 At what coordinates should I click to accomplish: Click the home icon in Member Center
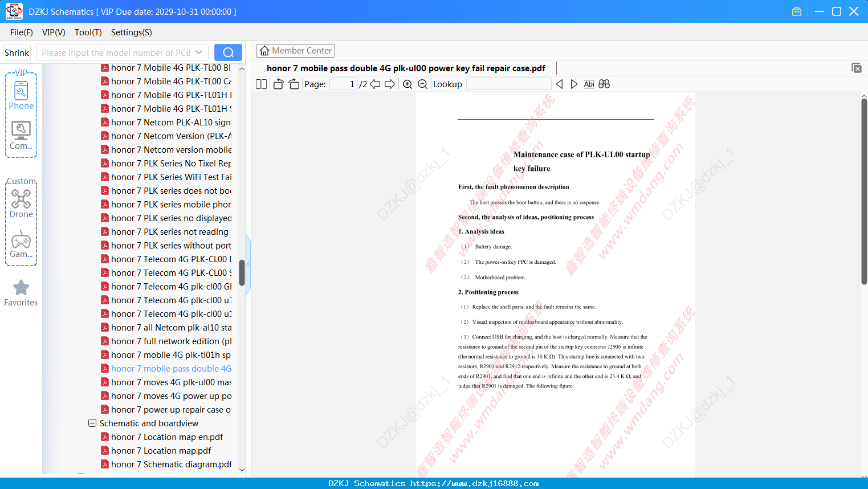pyautogui.click(x=264, y=51)
